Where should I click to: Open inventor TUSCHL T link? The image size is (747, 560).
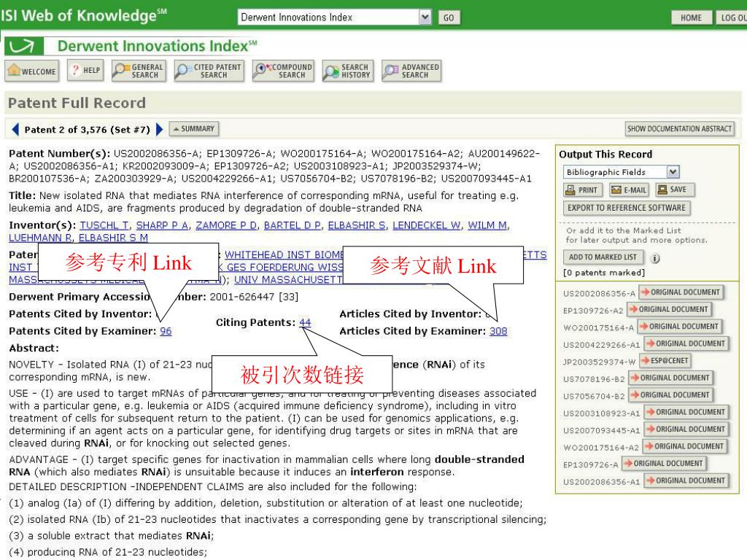click(104, 225)
